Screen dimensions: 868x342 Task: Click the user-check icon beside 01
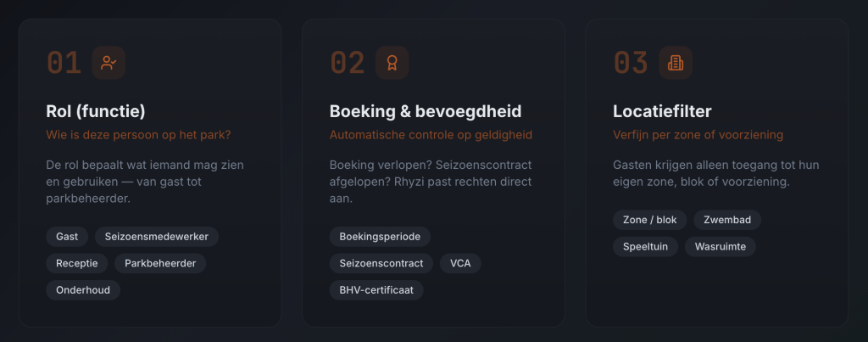pyautogui.click(x=108, y=62)
